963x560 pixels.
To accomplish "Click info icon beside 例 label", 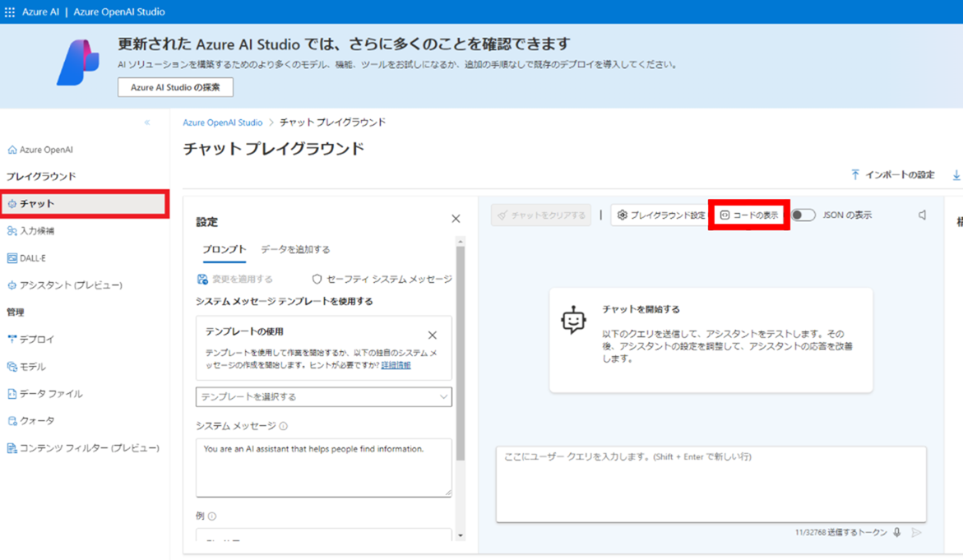I will pos(212,516).
